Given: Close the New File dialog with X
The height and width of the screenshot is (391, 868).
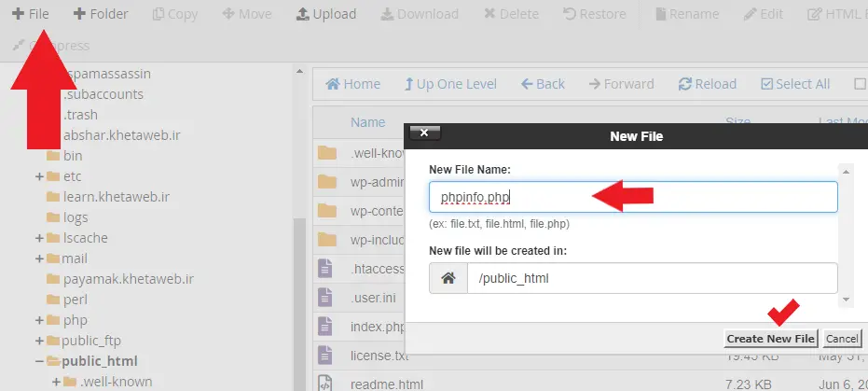Looking at the screenshot, I should 424,133.
